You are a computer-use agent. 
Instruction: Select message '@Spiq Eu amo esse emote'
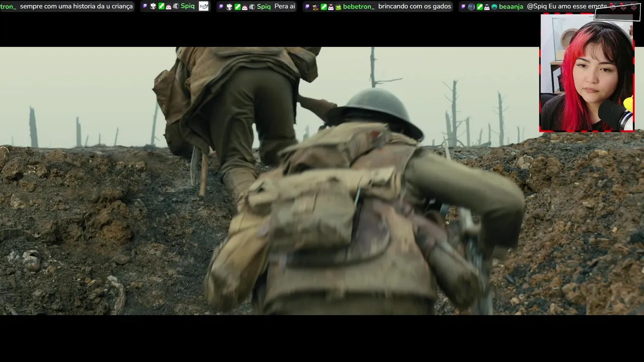(x=567, y=7)
